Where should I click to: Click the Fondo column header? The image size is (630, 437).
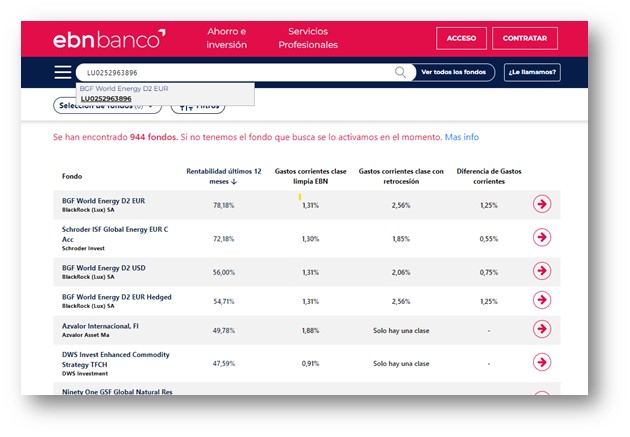(72, 176)
